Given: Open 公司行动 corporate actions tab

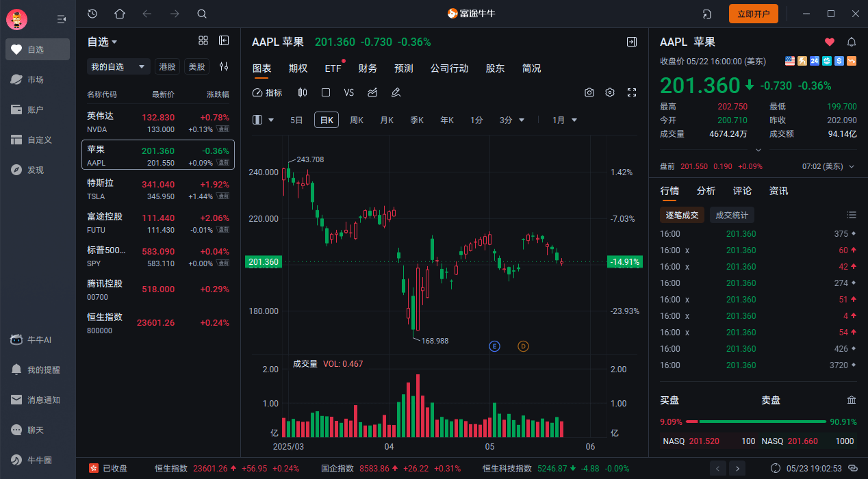Looking at the screenshot, I should click(449, 68).
